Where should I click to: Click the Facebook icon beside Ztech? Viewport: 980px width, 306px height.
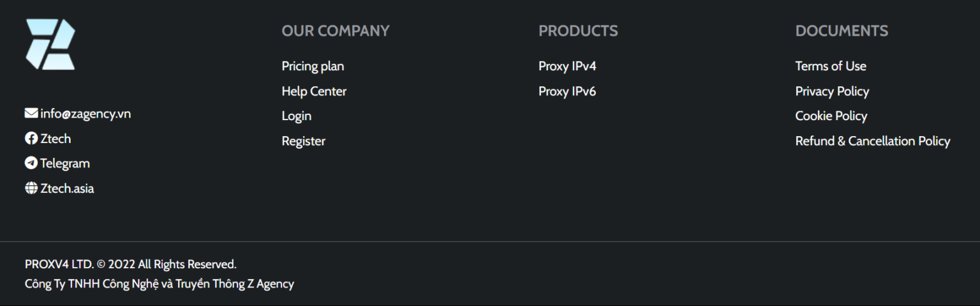pyautogui.click(x=31, y=138)
